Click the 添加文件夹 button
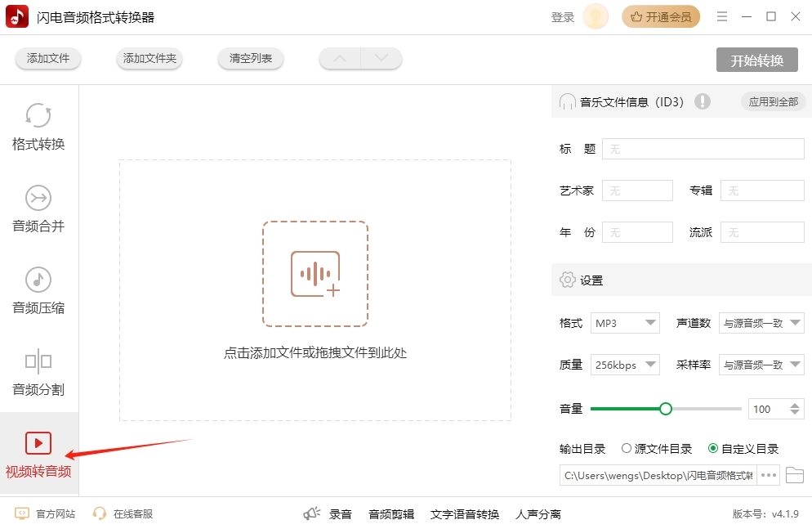812x529 pixels. tap(149, 58)
